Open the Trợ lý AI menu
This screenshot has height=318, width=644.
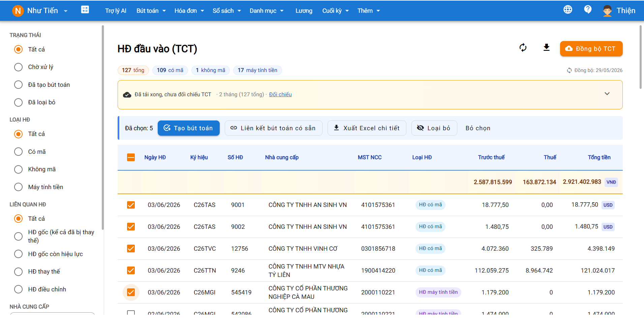pyautogui.click(x=116, y=11)
